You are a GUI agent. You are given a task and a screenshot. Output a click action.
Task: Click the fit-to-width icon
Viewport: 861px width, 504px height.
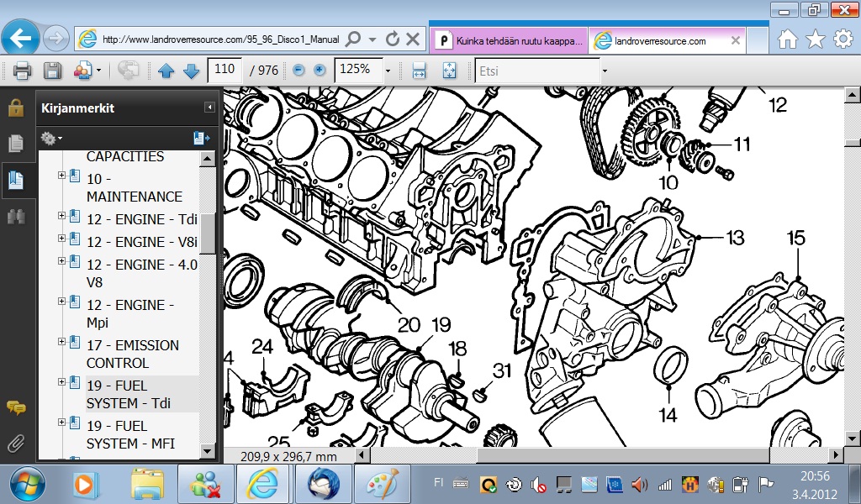tap(420, 71)
